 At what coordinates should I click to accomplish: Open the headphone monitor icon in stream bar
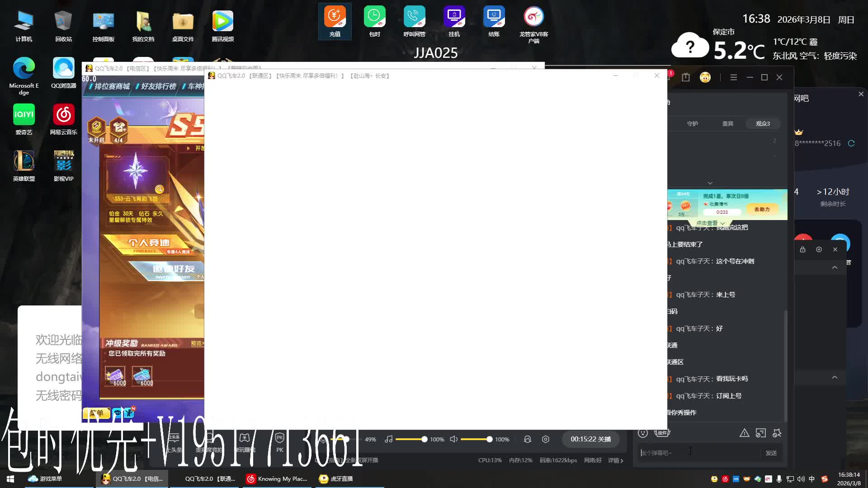(527, 439)
